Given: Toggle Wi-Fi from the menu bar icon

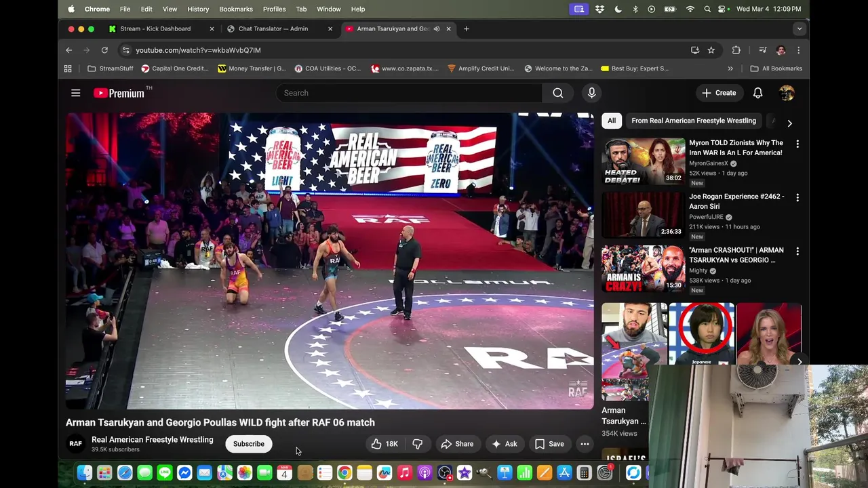Looking at the screenshot, I should pos(690,9).
